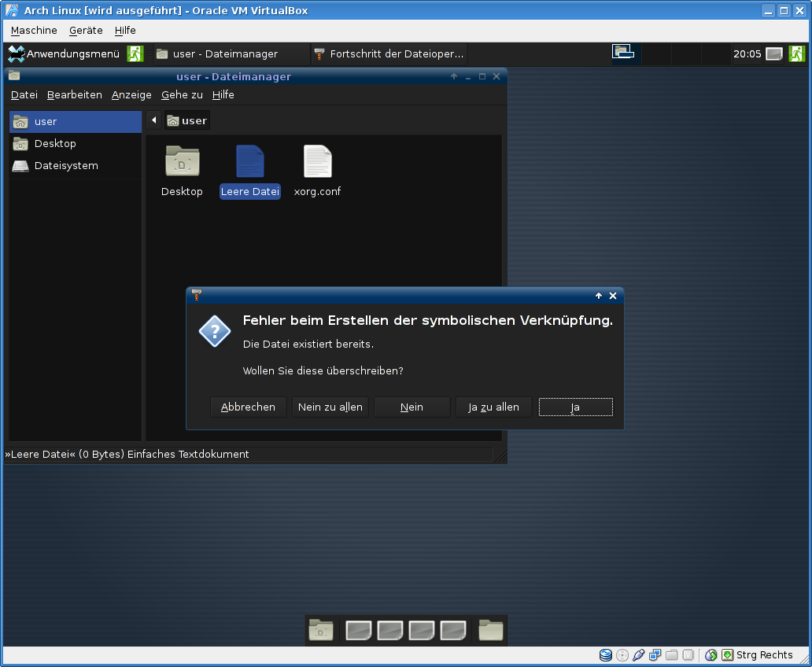Open the Anwendungsmenü applications menu

click(65, 53)
